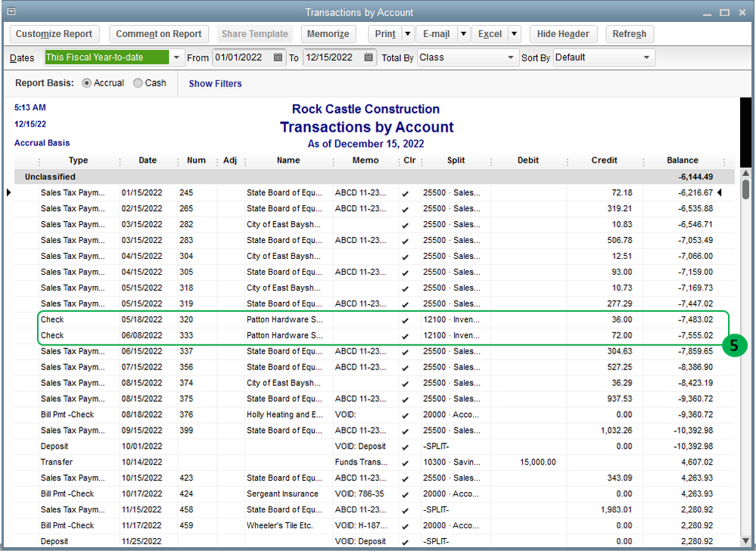Open the Sort By Default dropdown
Image resolution: width=756 pixels, height=551 pixels.
(646, 58)
